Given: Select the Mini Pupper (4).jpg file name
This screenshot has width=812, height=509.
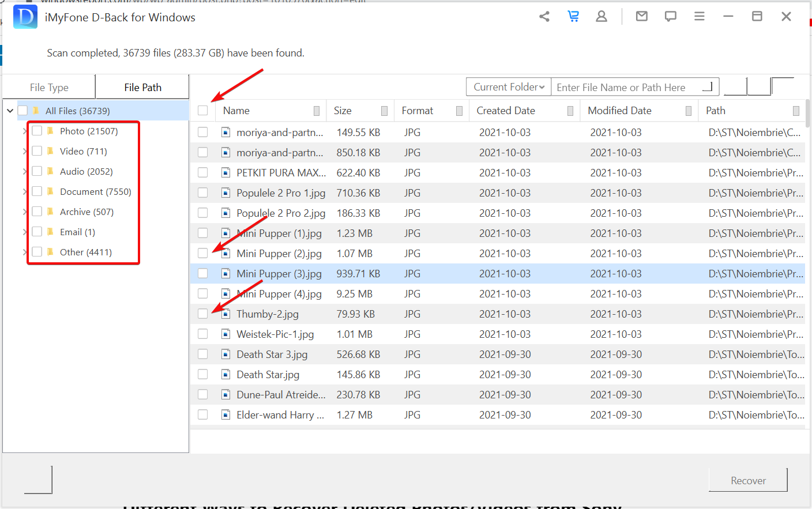Looking at the screenshot, I should coord(279,294).
